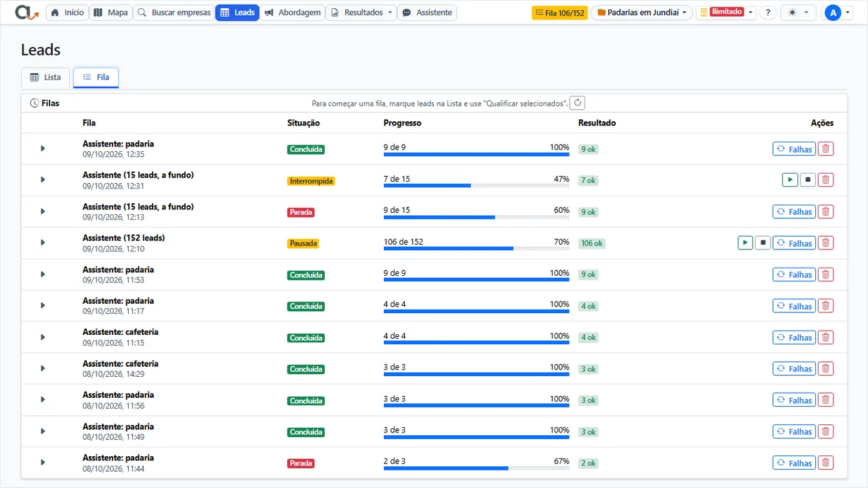The width and height of the screenshot is (868, 488).
Task: Retry Falhas for 12:35 padaria queue
Action: pos(794,149)
